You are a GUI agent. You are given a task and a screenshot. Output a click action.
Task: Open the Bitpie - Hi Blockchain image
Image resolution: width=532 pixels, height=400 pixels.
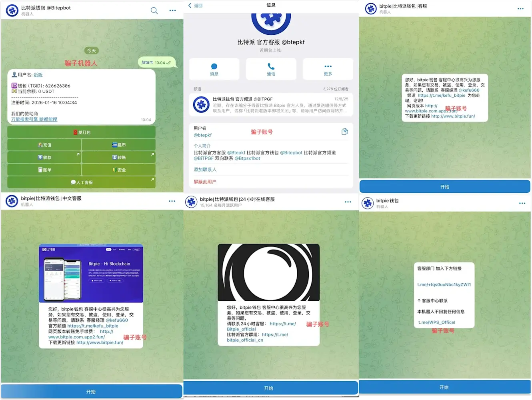tap(91, 273)
